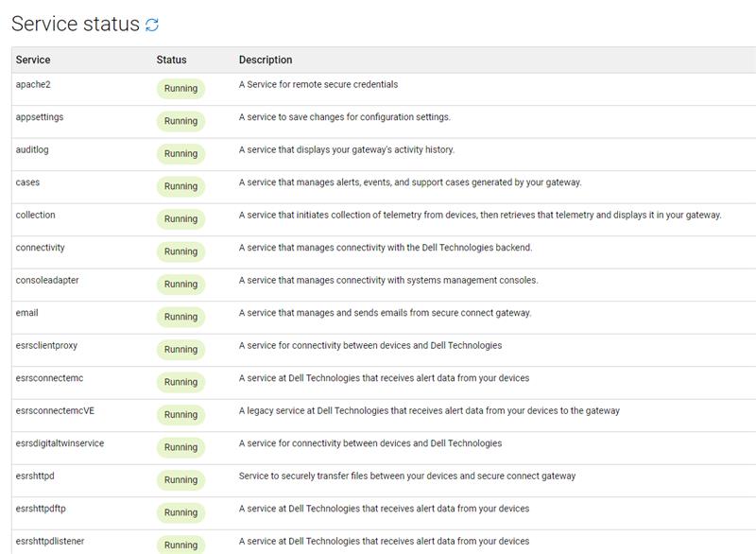Click the Service column header
This screenshot has height=554, width=756.
click(x=33, y=60)
